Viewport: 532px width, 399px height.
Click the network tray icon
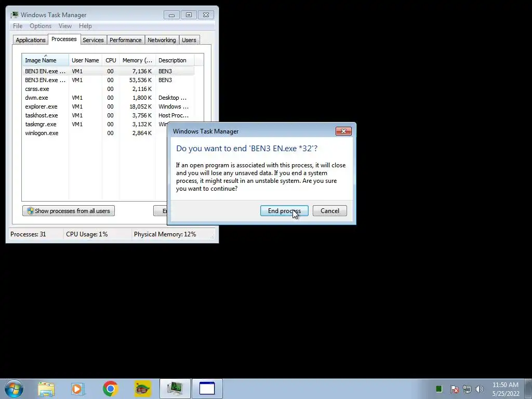point(467,389)
